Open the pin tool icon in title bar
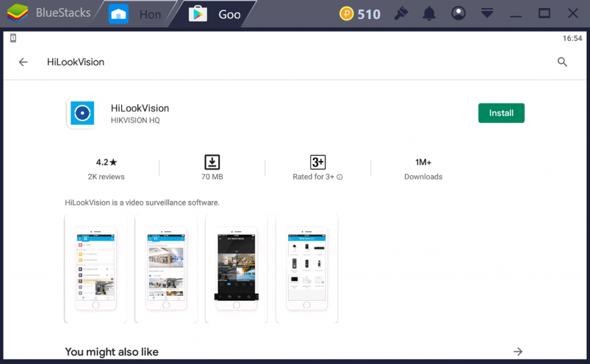 401,14
